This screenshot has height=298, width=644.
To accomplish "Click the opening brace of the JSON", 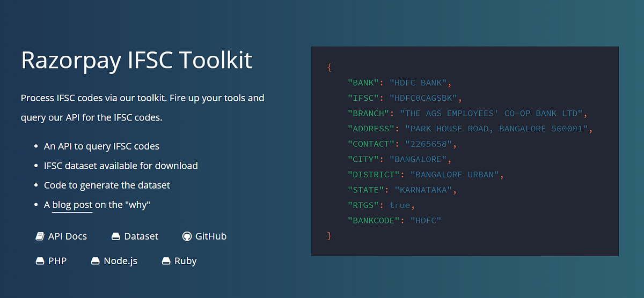I will coord(329,68).
